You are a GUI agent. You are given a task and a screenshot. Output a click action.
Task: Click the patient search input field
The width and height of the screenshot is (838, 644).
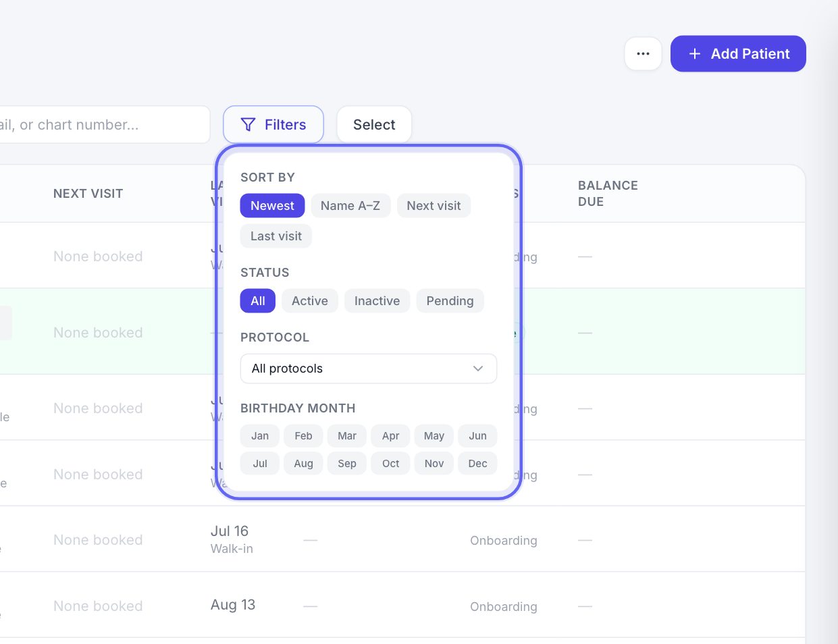click(101, 125)
